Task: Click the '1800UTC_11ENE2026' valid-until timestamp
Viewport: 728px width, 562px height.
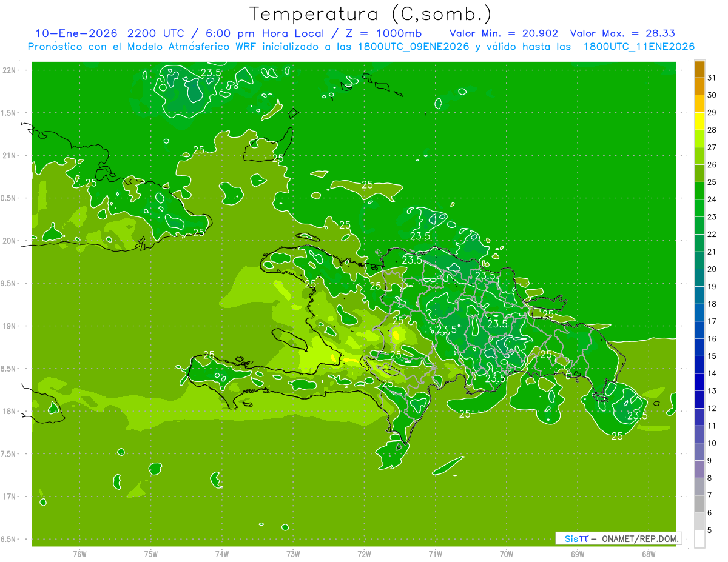Action: (x=639, y=47)
